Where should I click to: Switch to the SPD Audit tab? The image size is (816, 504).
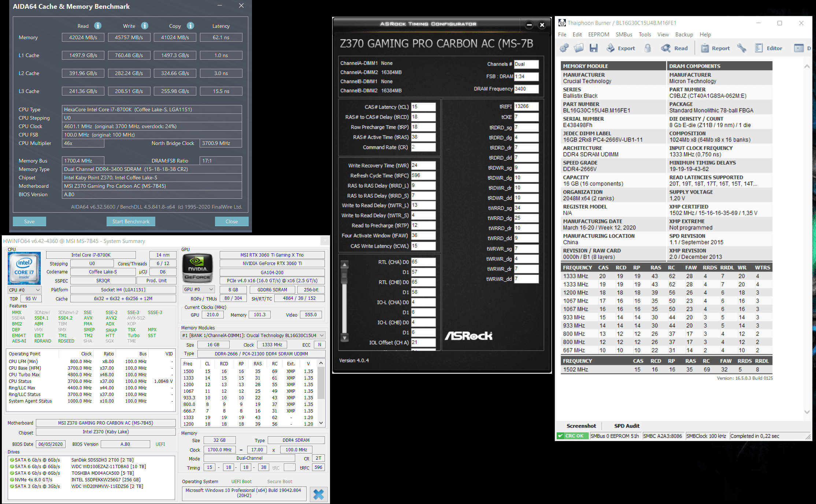tap(627, 426)
